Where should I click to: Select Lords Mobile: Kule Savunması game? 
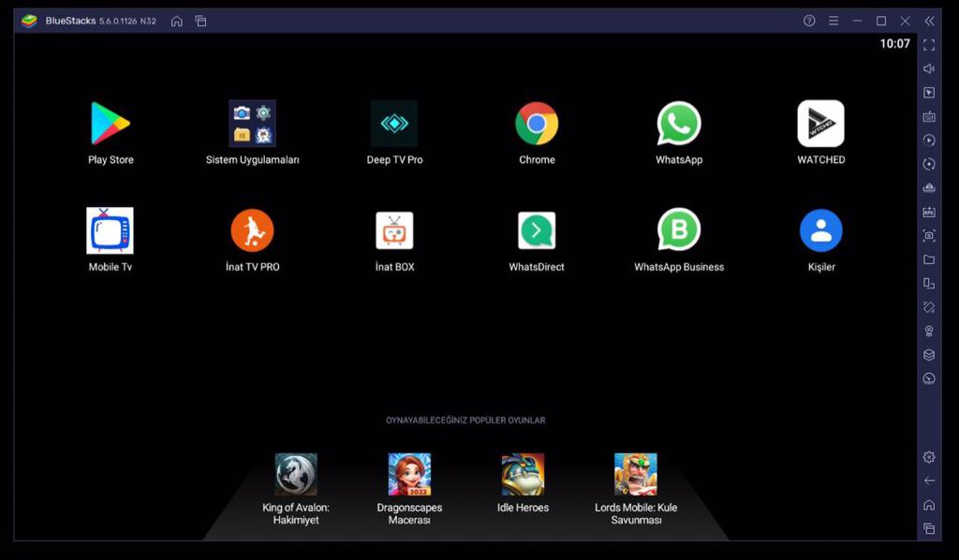(636, 475)
